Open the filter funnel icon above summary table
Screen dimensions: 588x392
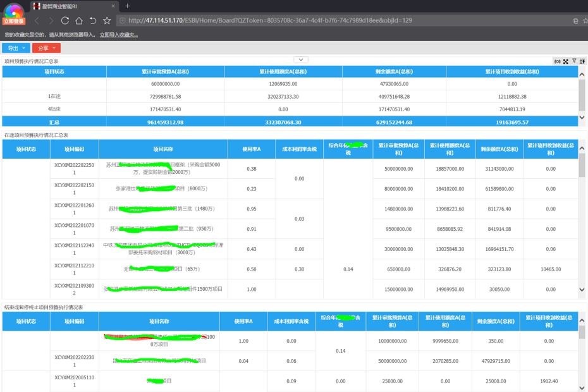(574, 61)
